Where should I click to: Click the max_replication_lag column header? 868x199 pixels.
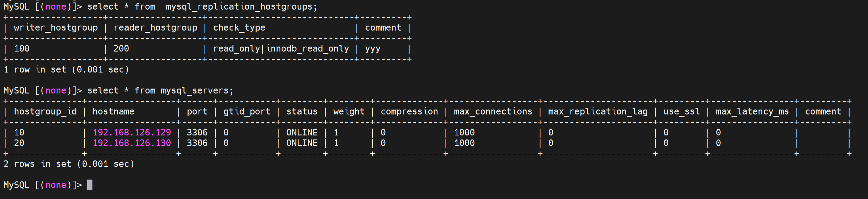coord(597,112)
